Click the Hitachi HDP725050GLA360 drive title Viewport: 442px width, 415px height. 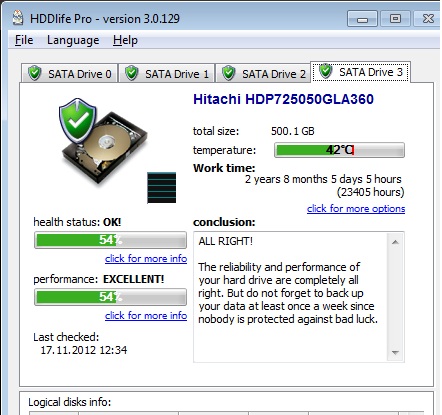(283, 99)
